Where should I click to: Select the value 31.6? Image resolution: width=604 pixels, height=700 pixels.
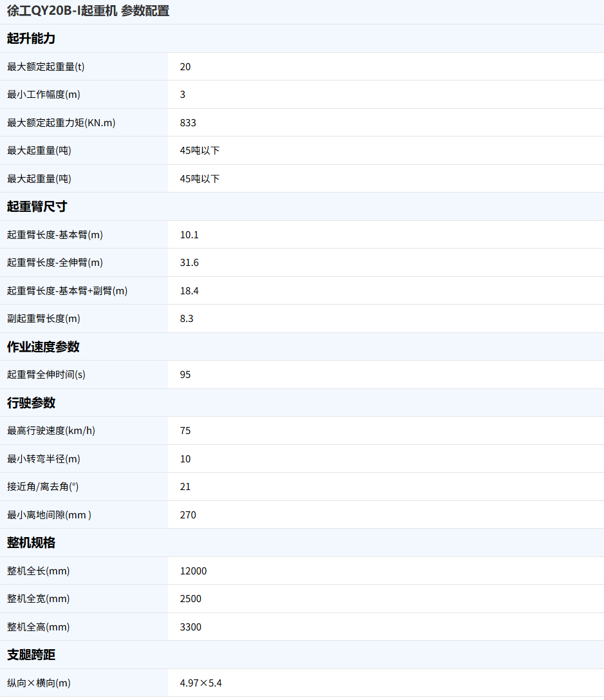coord(189,263)
